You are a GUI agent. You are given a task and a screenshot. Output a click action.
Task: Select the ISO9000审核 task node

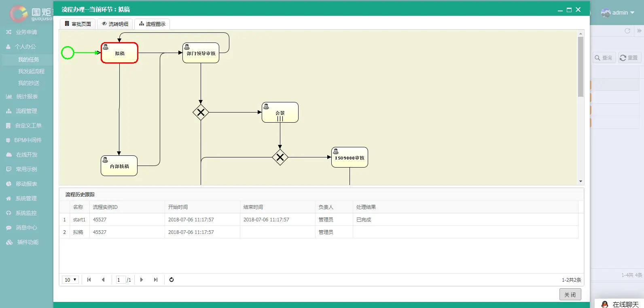click(350, 157)
